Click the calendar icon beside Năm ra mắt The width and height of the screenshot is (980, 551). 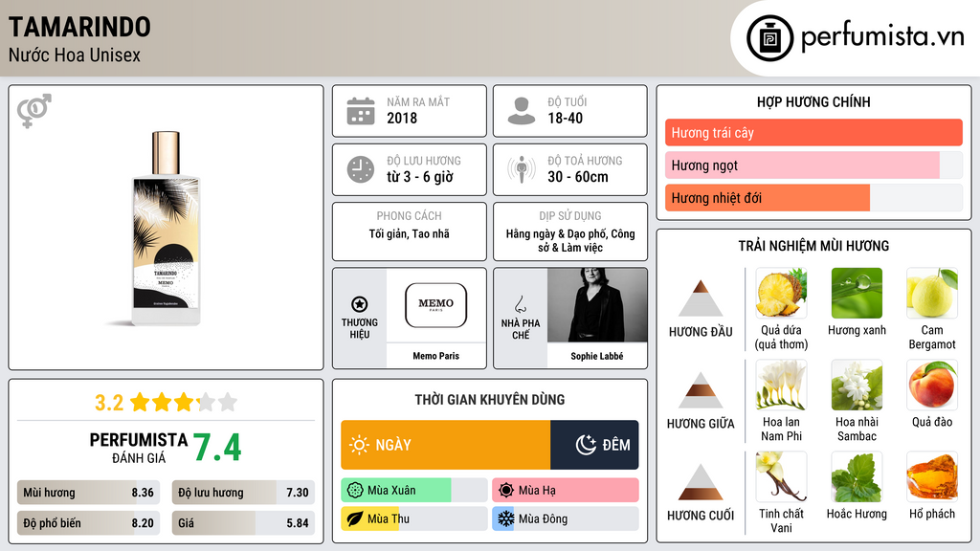(x=361, y=111)
